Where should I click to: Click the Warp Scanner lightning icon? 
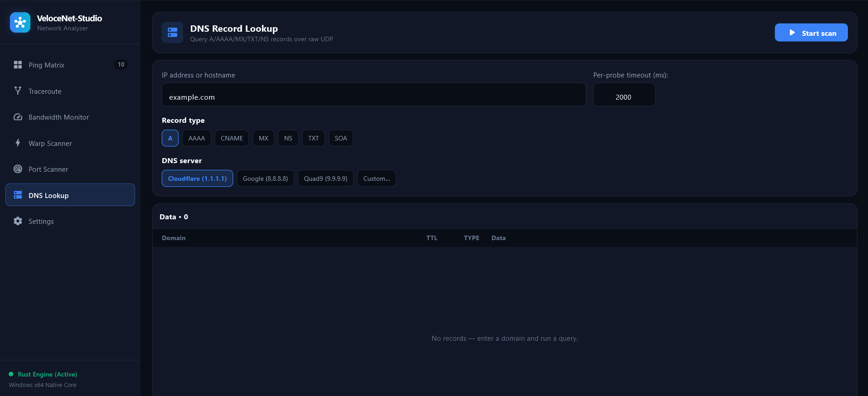coord(18,143)
